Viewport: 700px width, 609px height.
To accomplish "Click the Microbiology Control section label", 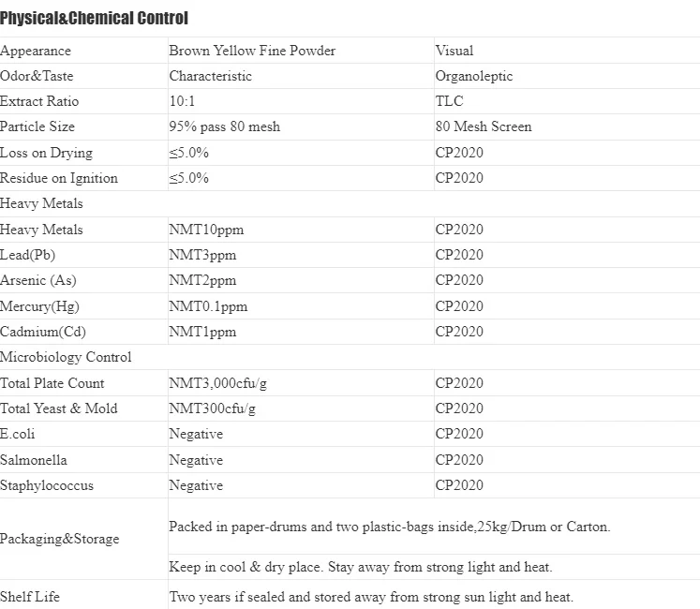I will click(66, 357).
